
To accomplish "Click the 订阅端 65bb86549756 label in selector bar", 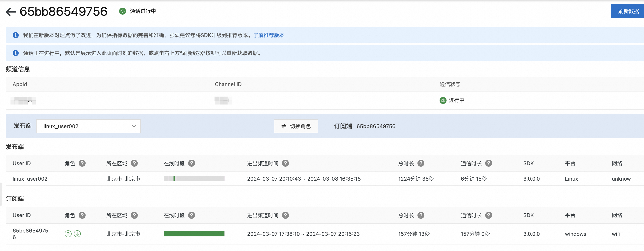I will (364, 126).
